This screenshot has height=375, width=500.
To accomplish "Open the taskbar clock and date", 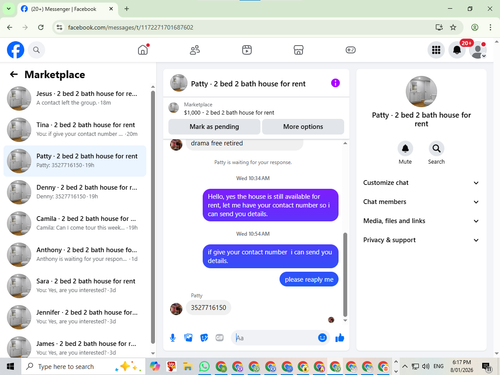I will (462, 366).
